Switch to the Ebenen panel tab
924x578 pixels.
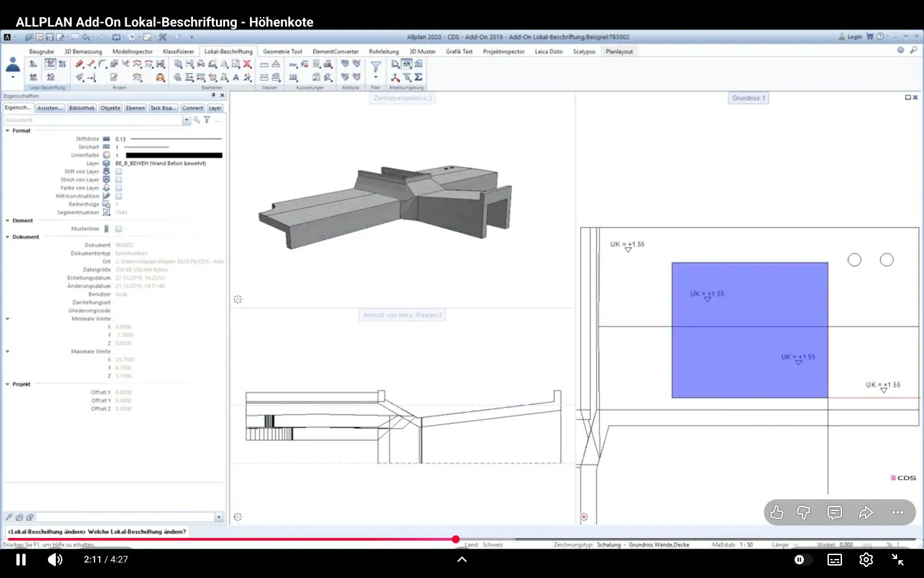135,108
